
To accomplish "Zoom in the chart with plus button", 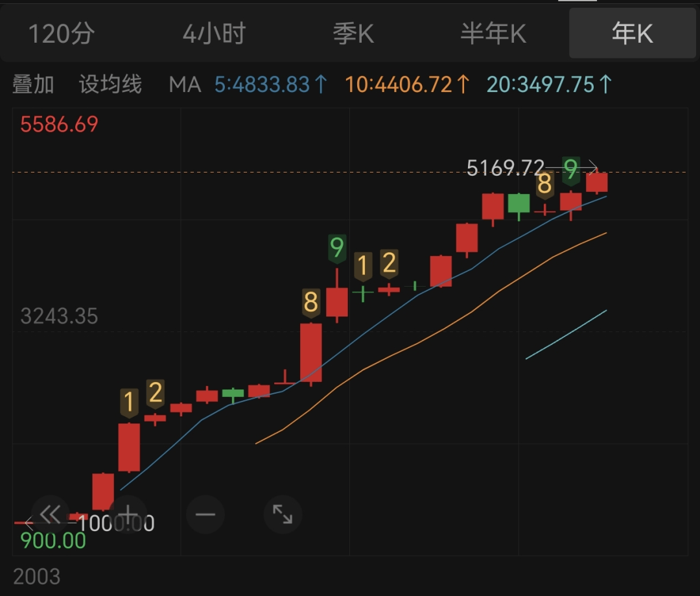I will (128, 515).
